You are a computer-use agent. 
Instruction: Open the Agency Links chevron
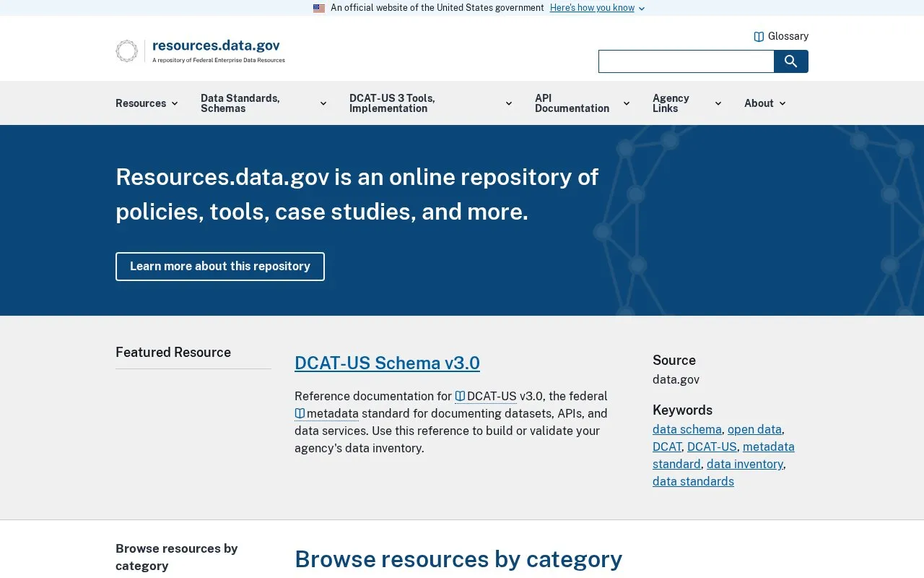(718, 103)
